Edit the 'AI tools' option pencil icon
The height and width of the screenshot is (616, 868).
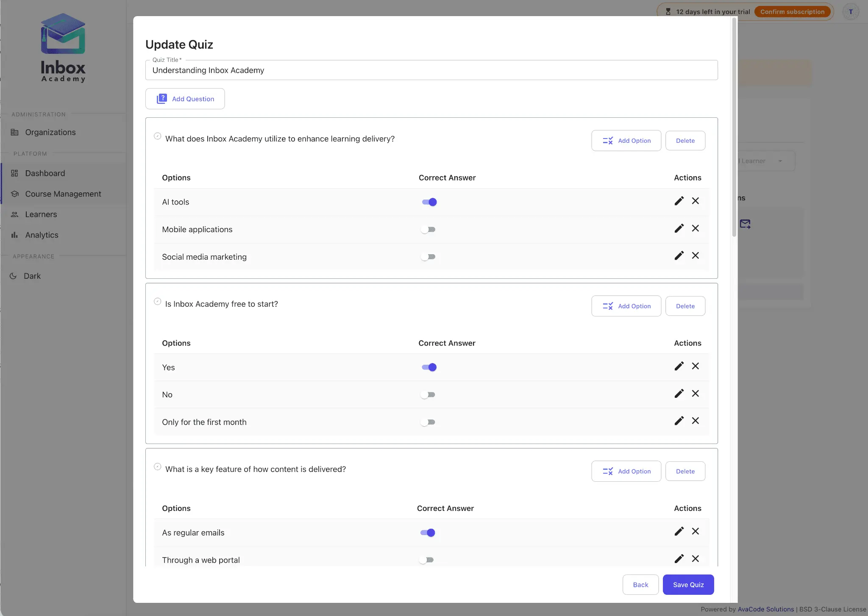coord(679,201)
